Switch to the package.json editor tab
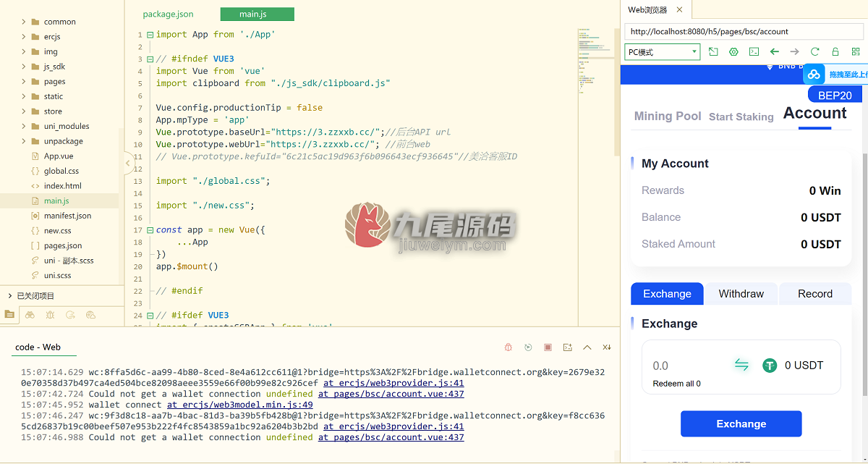868x464 pixels. point(167,14)
